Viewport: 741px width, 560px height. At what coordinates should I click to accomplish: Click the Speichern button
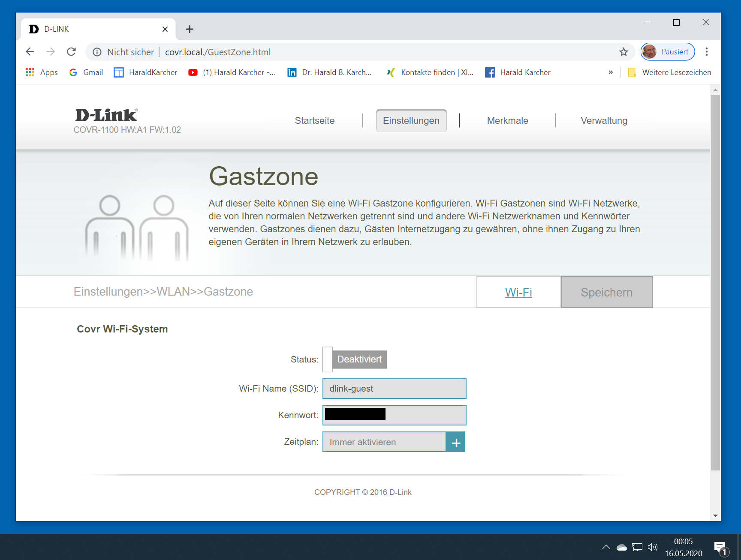(x=606, y=292)
